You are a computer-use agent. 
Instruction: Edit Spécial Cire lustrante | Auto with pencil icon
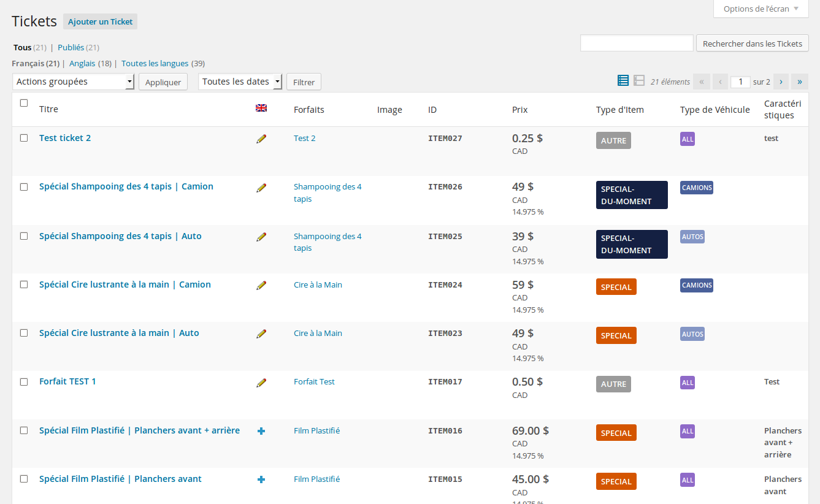(261, 334)
